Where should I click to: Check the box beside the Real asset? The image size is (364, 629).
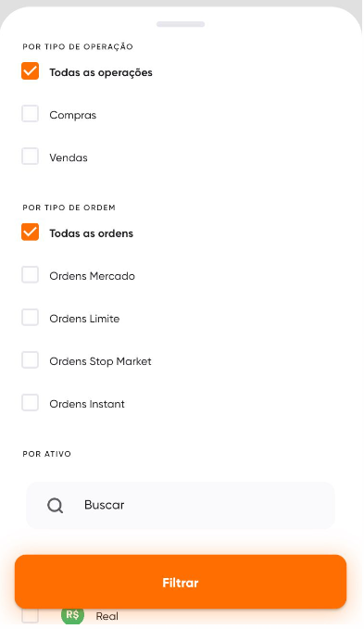pyautogui.click(x=30, y=616)
